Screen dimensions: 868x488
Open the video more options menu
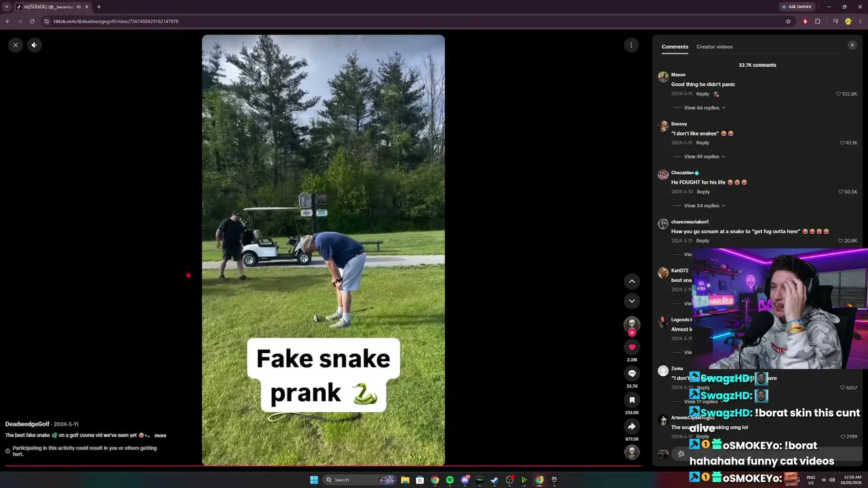(631, 45)
